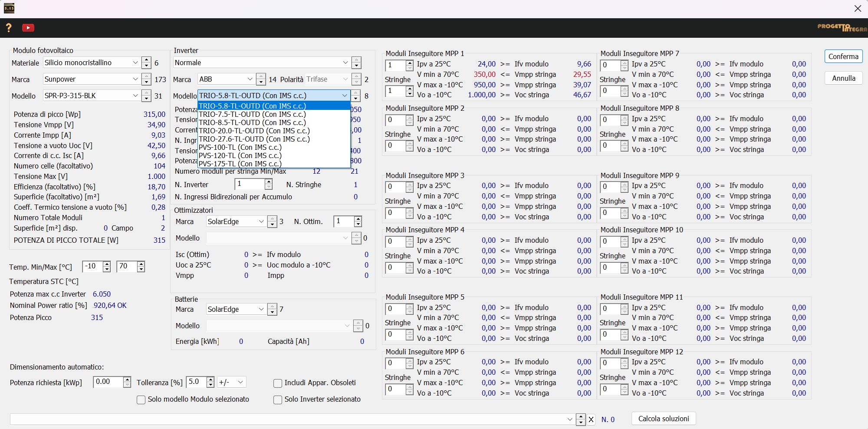This screenshot has width=868, height=429.
Task: Click the MPP 6 module count field
Action: pyautogui.click(x=396, y=363)
